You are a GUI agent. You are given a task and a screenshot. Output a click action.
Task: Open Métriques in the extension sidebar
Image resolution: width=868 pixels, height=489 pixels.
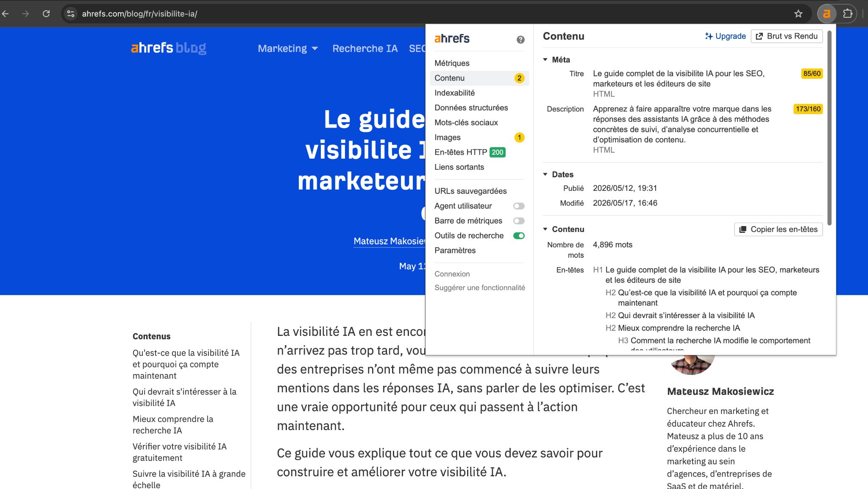pos(452,63)
